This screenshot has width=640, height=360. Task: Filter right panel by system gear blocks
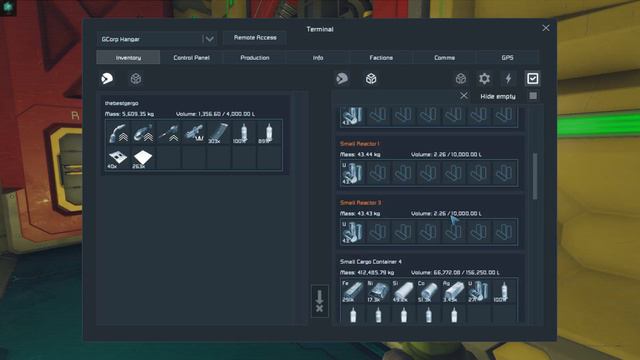484,78
